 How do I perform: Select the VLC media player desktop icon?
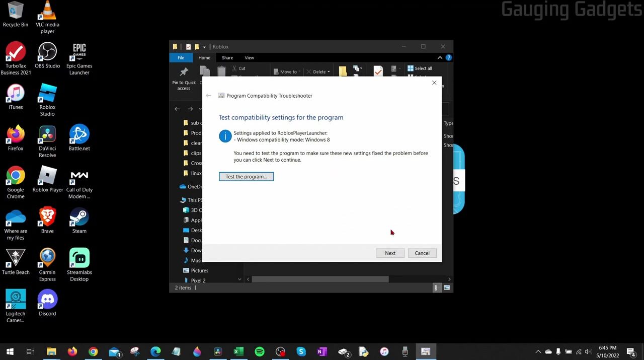(47, 18)
